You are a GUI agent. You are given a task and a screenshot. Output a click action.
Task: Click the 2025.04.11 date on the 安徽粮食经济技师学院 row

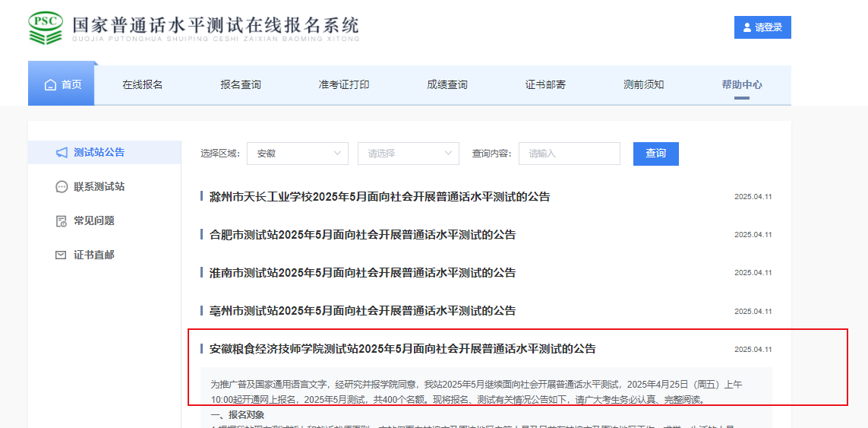tap(753, 349)
